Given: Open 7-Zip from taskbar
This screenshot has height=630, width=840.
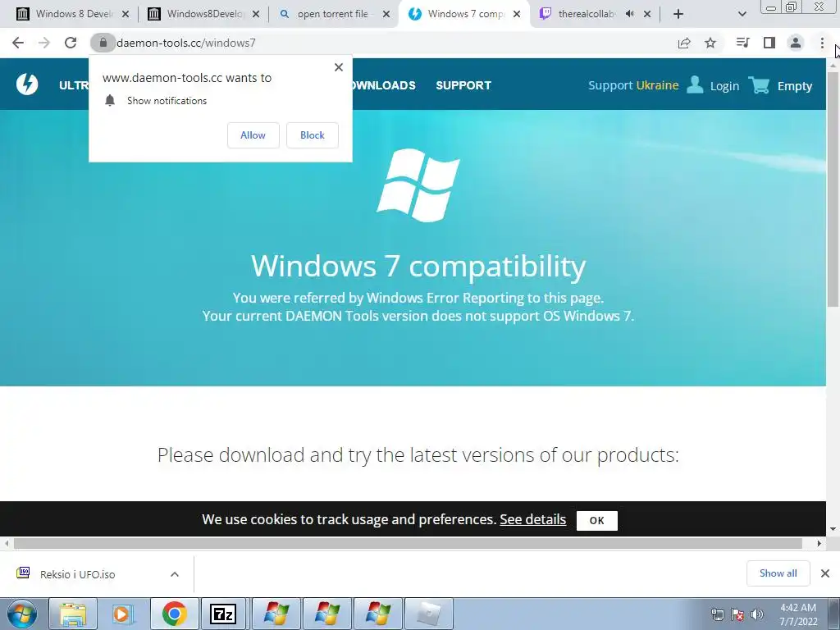Looking at the screenshot, I should coord(223,614).
